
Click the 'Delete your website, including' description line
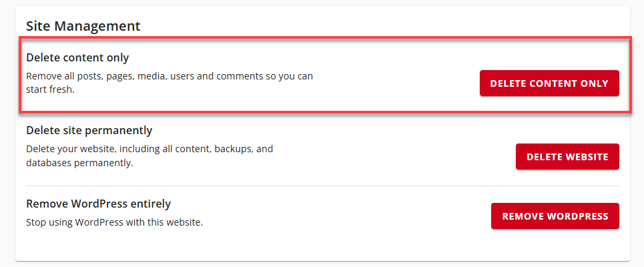149,149
